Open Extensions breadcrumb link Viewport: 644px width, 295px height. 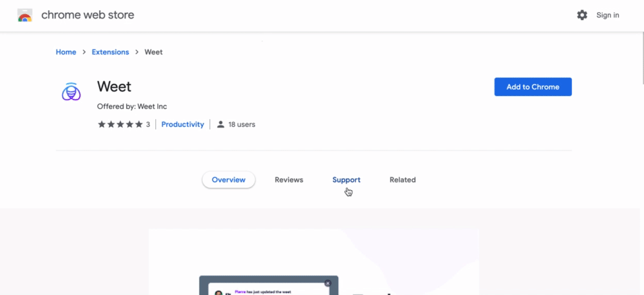pyautogui.click(x=110, y=52)
